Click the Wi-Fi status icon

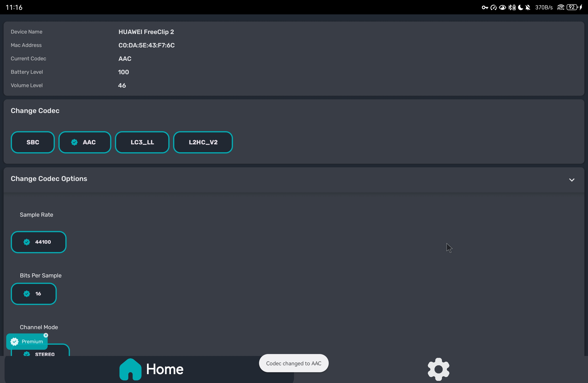coord(560,7)
